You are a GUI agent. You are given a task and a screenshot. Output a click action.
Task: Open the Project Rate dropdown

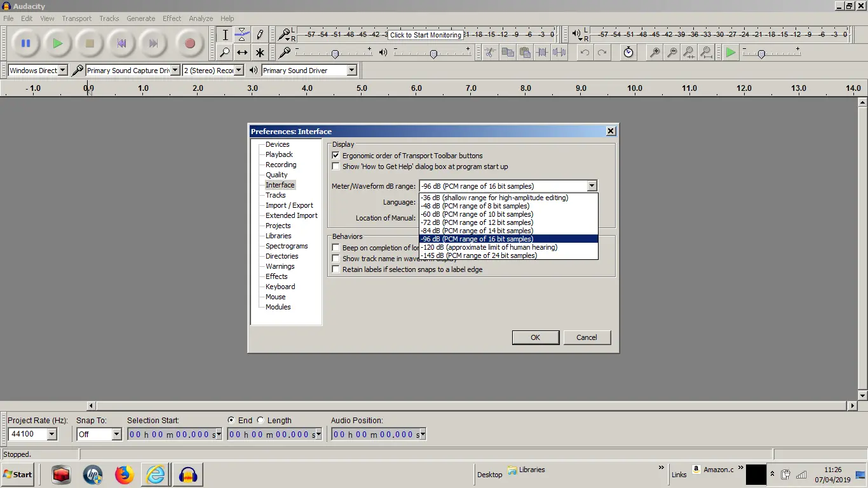51,435
